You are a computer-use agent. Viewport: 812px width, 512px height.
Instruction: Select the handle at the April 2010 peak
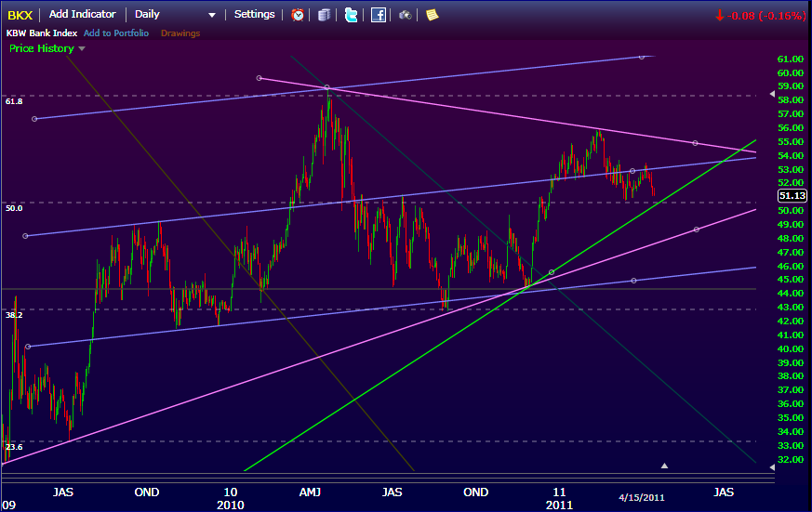(326, 87)
